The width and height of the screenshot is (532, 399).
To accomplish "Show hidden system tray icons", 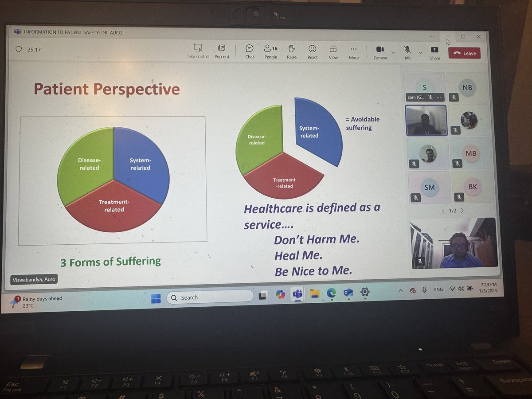I will tap(401, 290).
